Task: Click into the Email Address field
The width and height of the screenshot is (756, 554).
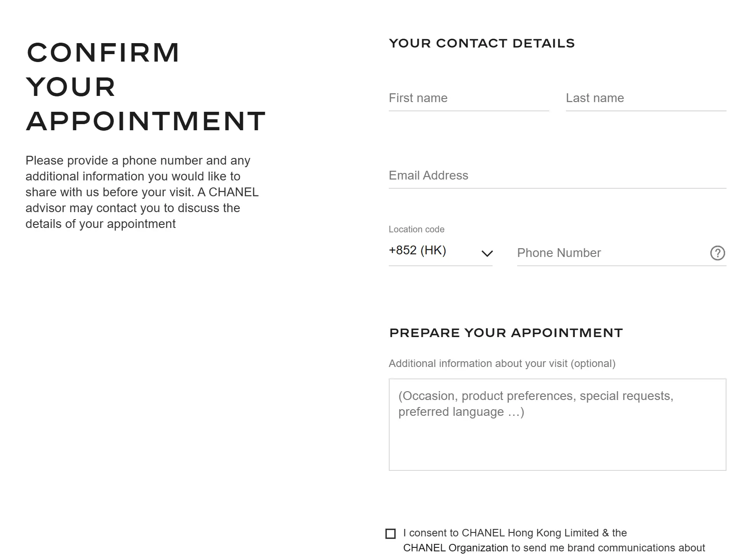Action: pyautogui.click(x=557, y=176)
